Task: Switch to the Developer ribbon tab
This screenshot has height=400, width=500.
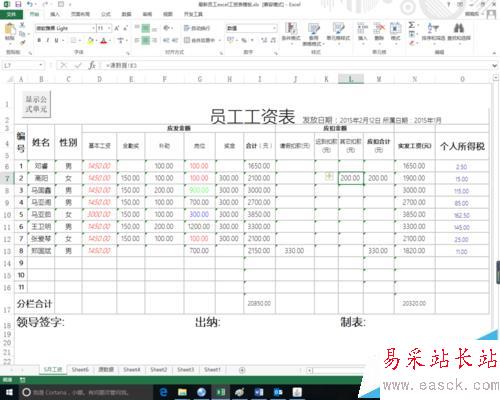Action: tap(193, 14)
